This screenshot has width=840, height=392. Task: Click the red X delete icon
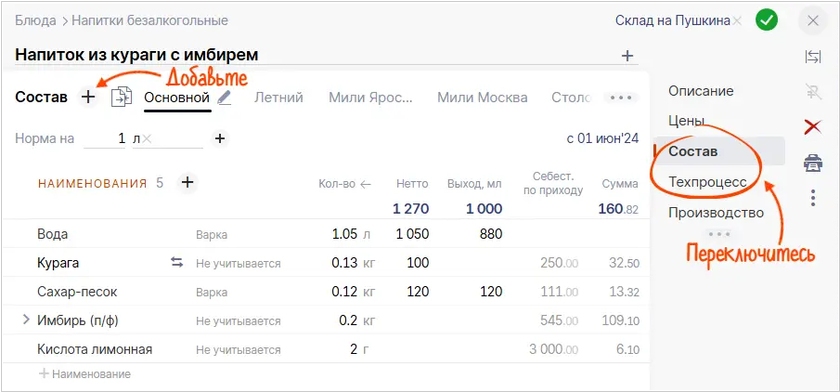point(813,127)
